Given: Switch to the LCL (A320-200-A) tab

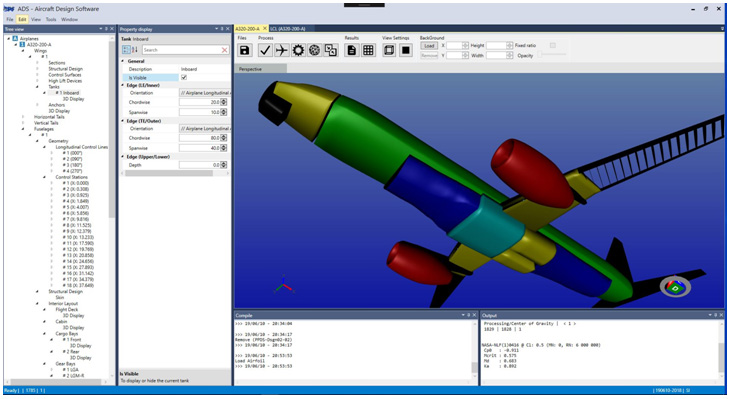Looking at the screenshot, I should pyautogui.click(x=288, y=29).
